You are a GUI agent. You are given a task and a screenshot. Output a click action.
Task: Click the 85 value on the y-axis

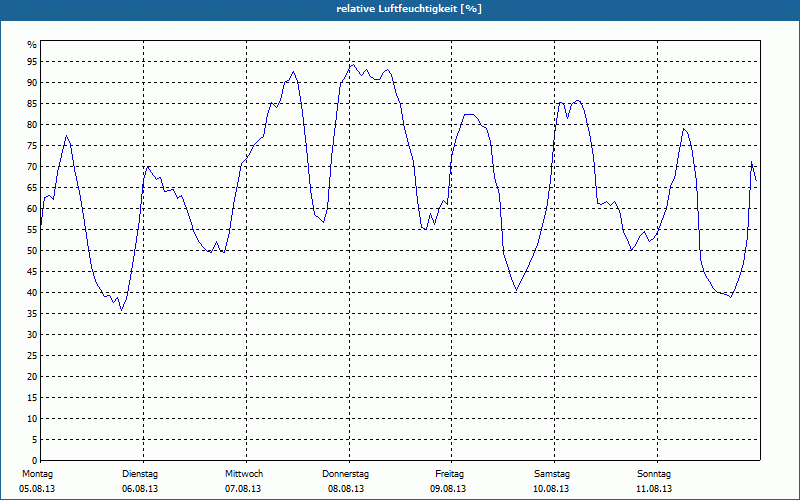click(x=32, y=104)
